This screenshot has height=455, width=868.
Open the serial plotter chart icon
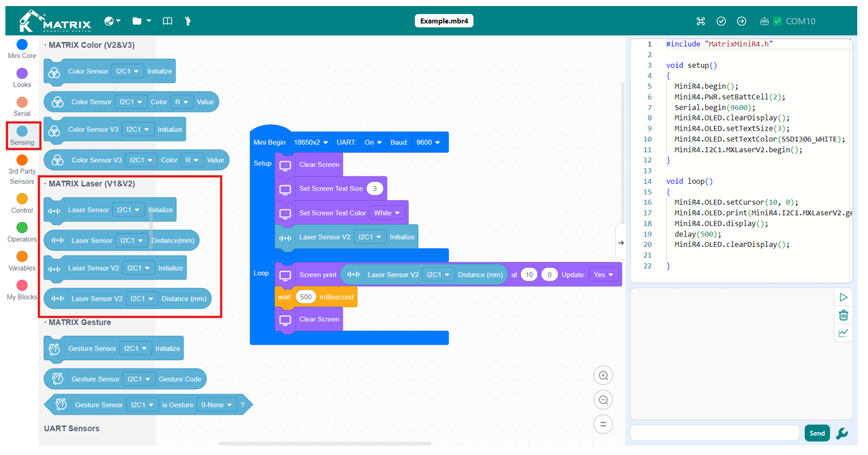tap(843, 332)
